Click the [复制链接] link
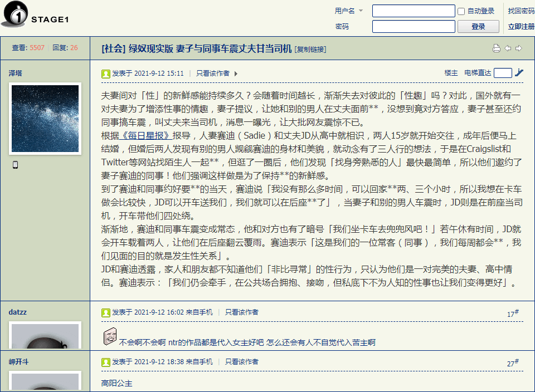Screen dimensions: 535x392 click(x=310, y=50)
